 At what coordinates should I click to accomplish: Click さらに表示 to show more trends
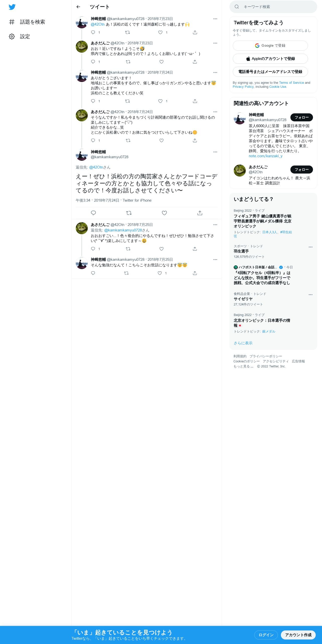coord(243,343)
